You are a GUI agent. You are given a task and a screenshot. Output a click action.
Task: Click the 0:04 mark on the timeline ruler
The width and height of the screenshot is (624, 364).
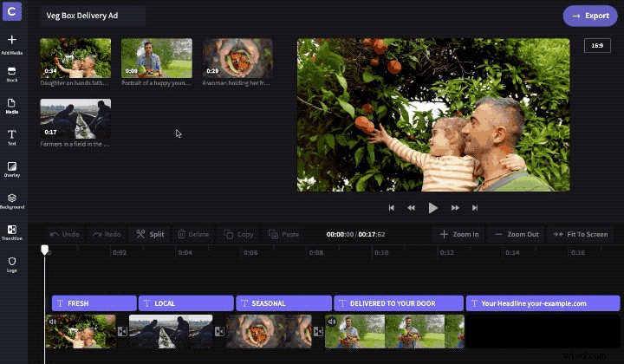pos(185,252)
